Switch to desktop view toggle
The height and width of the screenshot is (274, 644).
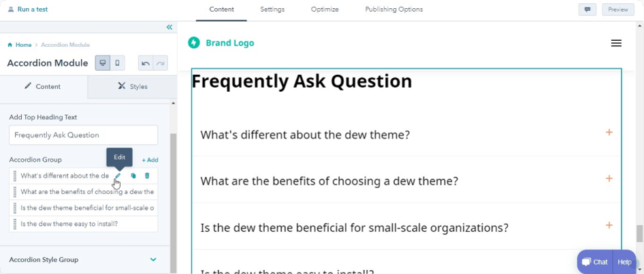coord(103,63)
